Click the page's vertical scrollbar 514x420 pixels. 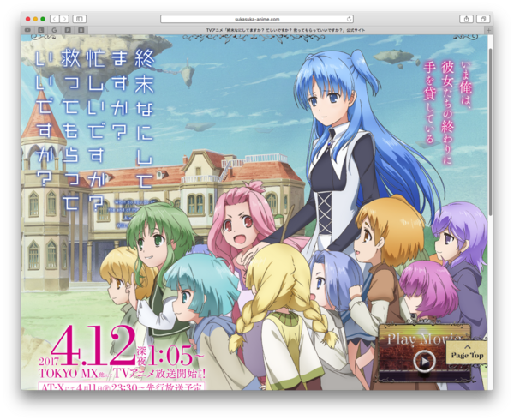(x=490, y=132)
